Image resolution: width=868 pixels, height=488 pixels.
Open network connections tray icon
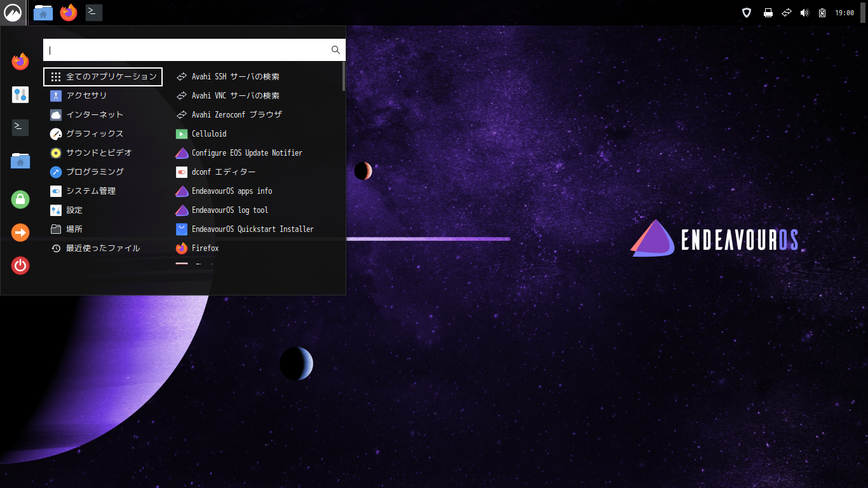tap(787, 13)
